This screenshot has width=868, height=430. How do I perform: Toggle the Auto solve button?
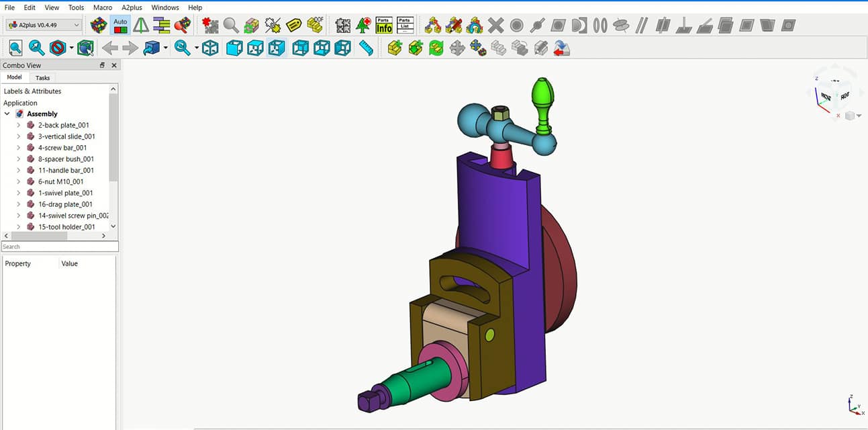(120, 26)
